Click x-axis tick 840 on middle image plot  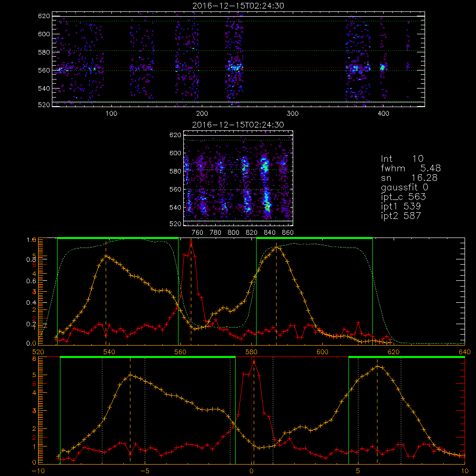[269, 233]
